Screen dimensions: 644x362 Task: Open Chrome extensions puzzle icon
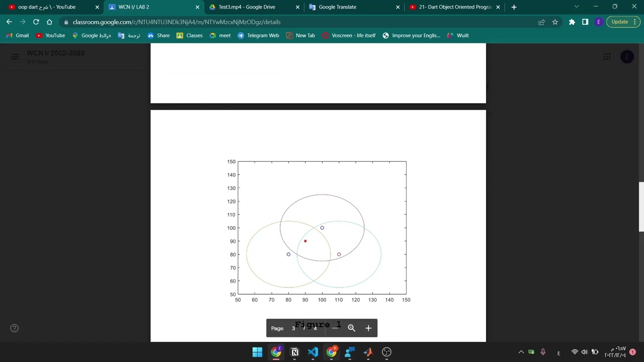click(x=572, y=22)
